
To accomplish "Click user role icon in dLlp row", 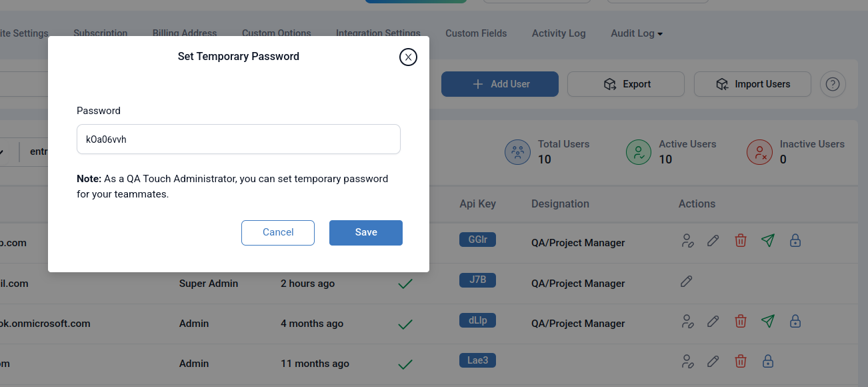I will point(687,322).
